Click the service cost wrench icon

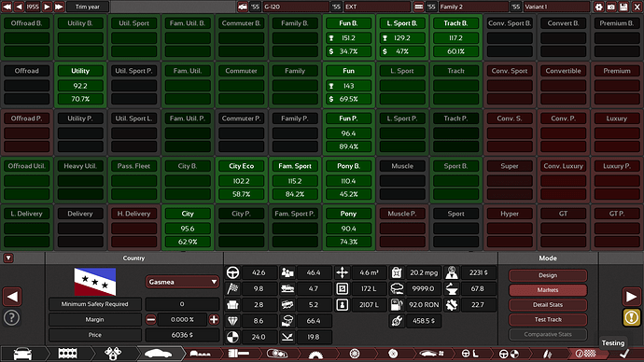tap(397, 321)
